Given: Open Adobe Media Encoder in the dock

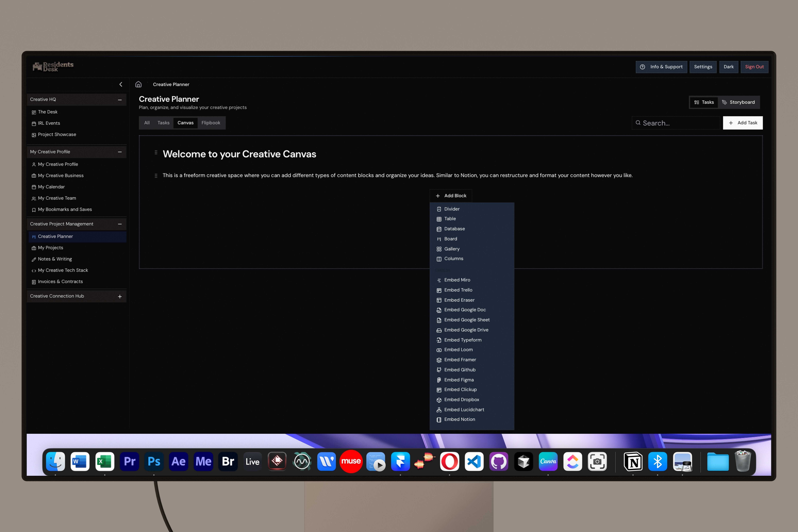Looking at the screenshot, I should (203, 461).
